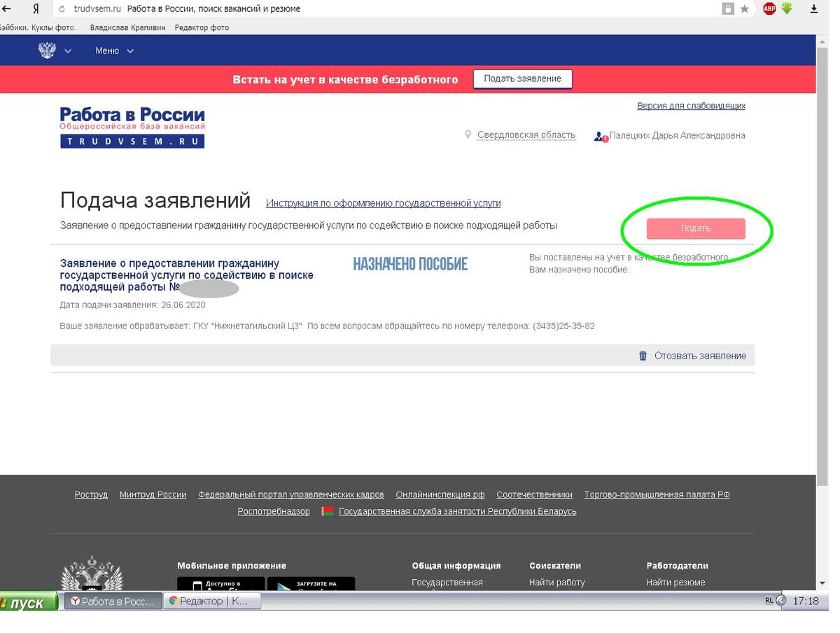840x633 pixels.
Task: Click the location pin icon
Action: coord(468,134)
